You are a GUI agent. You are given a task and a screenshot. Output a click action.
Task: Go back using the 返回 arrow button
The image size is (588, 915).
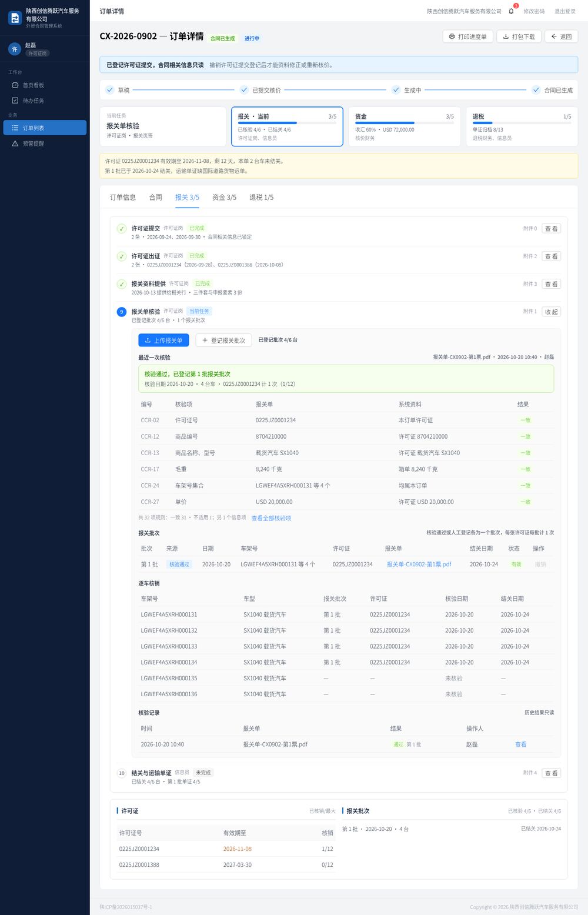click(x=562, y=36)
